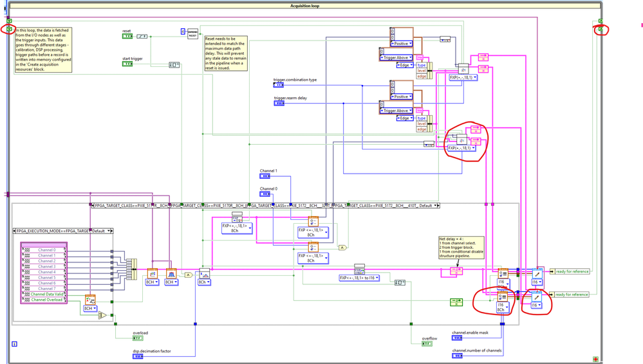Screen dimensions: 643x364
Task: Open the FPGA_TARGET_CLASS case selector dropdown
Action: tap(436, 205)
